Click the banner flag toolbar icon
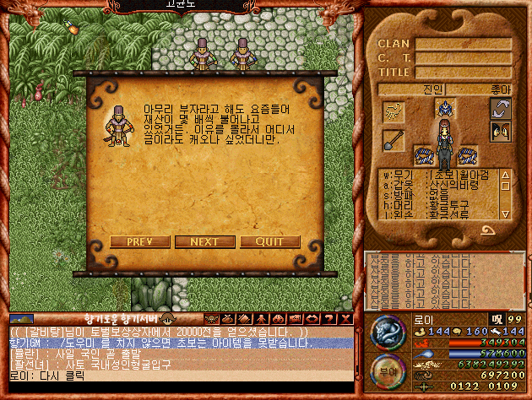This screenshot has height=400, width=532. pos(296,319)
